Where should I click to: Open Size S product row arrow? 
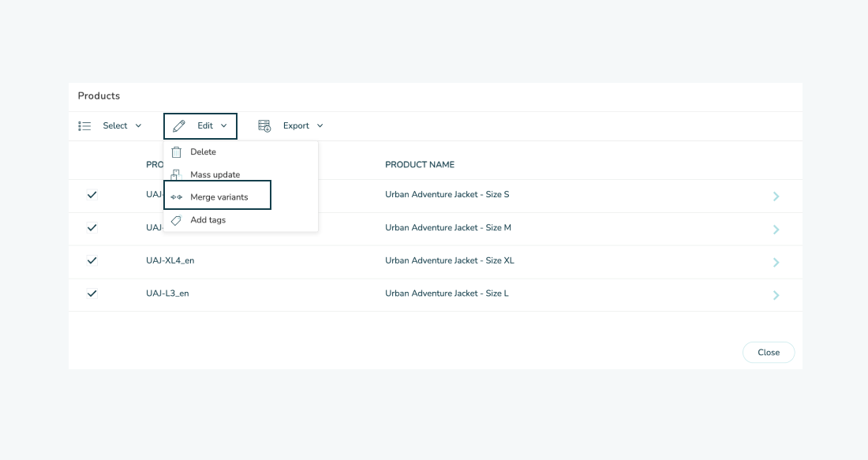tap(776, 196)
